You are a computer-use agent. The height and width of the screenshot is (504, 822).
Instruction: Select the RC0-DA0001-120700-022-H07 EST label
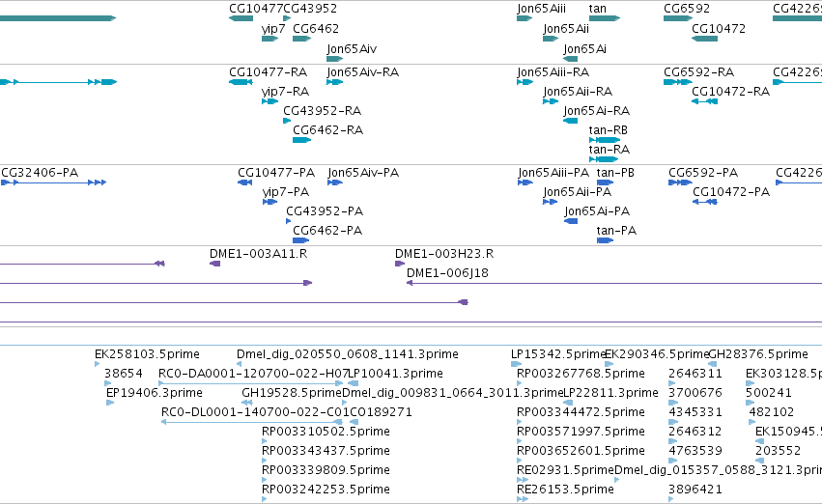click(254, 374)
